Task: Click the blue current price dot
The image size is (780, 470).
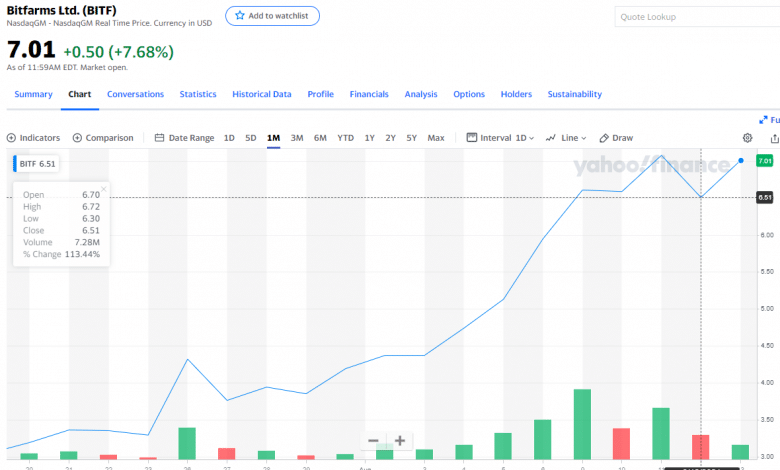Action: 741,161
